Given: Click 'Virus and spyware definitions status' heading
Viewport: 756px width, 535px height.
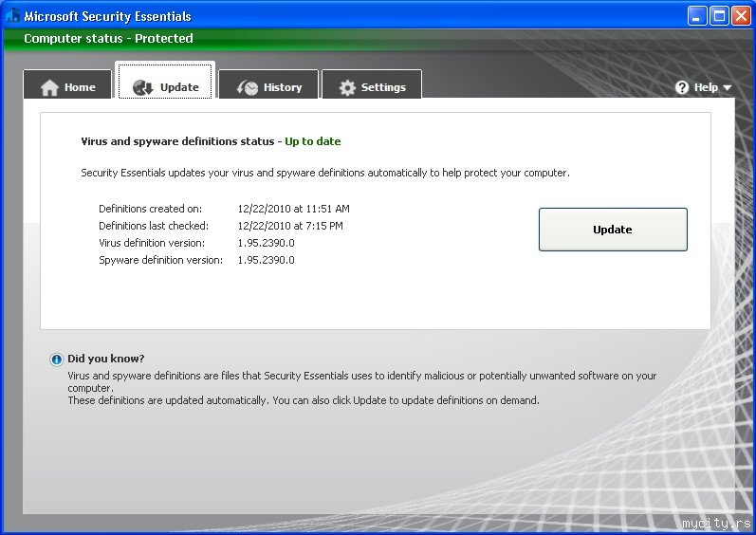Looking at the screenshot, I should pos(177,141).
